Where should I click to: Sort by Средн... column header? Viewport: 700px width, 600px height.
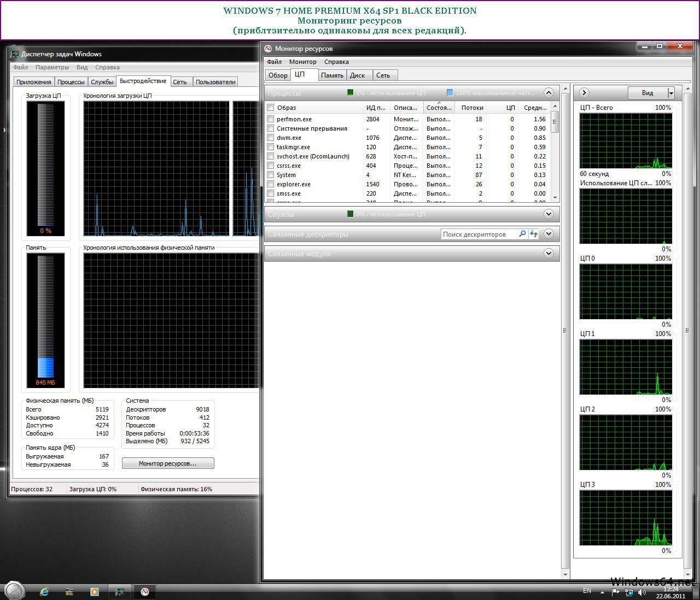point(534,108)
